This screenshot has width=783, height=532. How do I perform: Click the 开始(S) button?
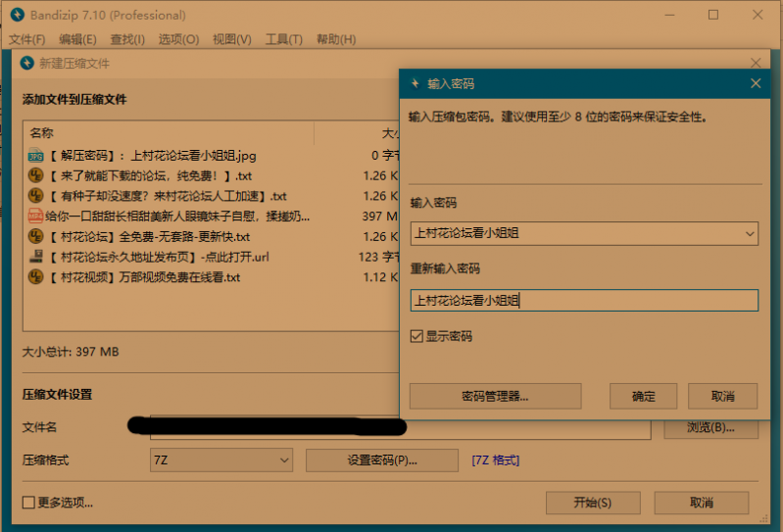pos(592,503)
